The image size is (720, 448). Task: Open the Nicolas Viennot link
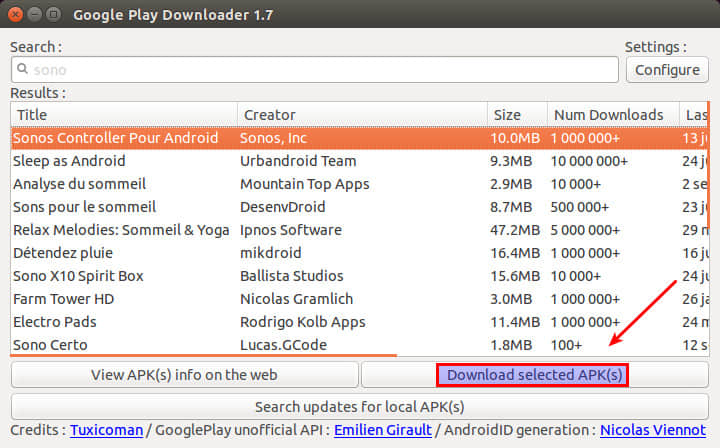tap(653, 430)
